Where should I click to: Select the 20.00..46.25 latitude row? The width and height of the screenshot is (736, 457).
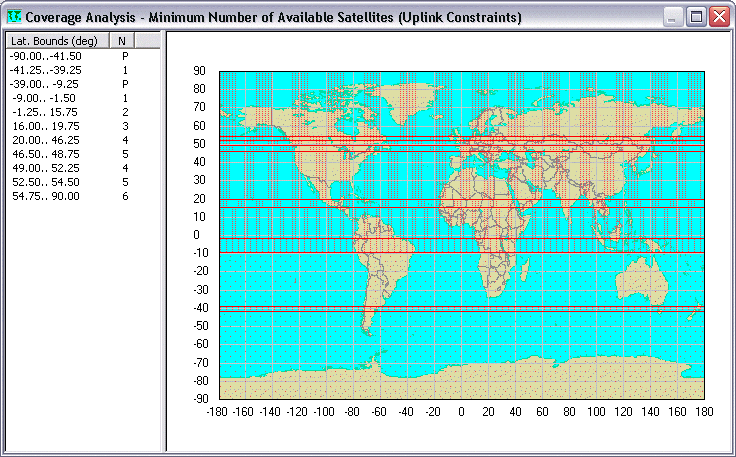46,141
